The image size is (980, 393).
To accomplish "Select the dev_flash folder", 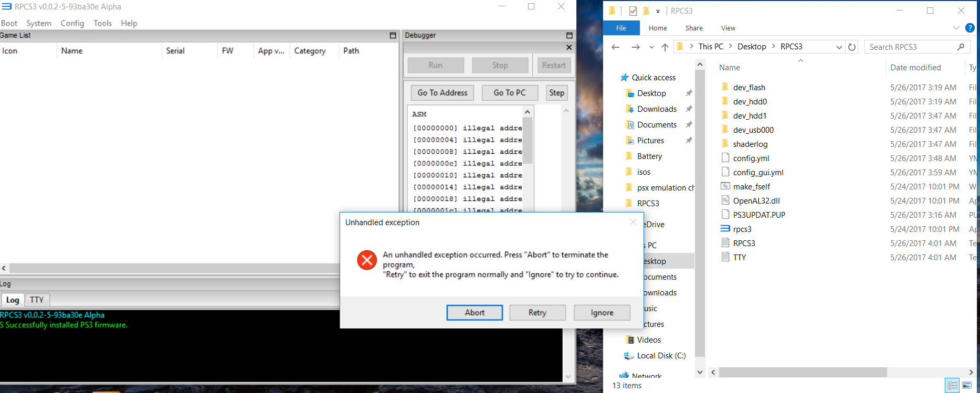I will (749, 87).
